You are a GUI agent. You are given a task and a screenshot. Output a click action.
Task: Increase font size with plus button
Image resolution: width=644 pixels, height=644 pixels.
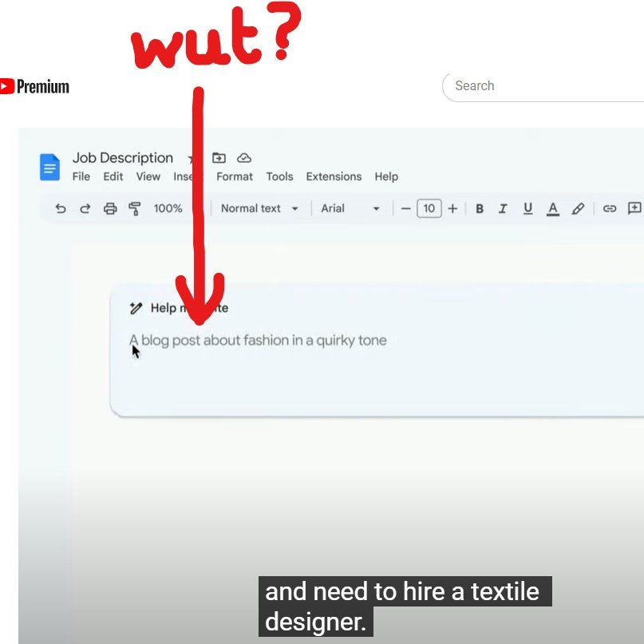(452, 208)
